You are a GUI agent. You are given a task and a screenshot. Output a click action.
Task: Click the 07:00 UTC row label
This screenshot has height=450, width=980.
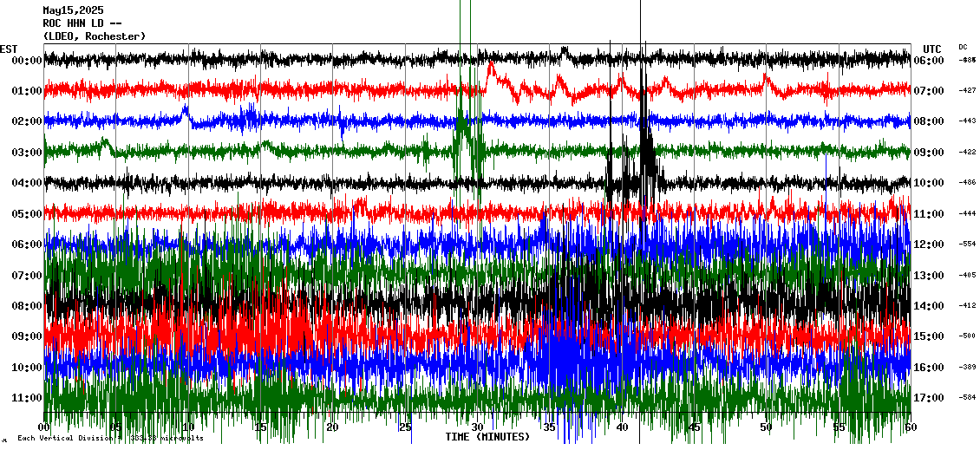click(x=929, y=91)
